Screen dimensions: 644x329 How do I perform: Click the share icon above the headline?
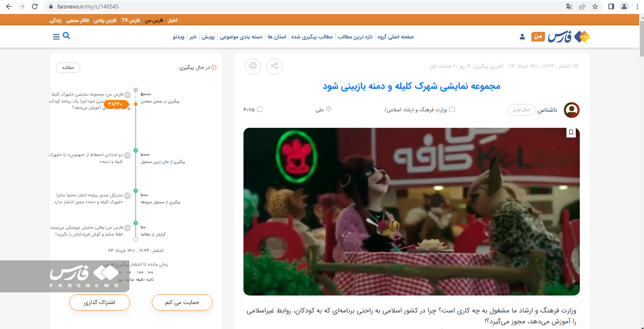tap(275, 66)
